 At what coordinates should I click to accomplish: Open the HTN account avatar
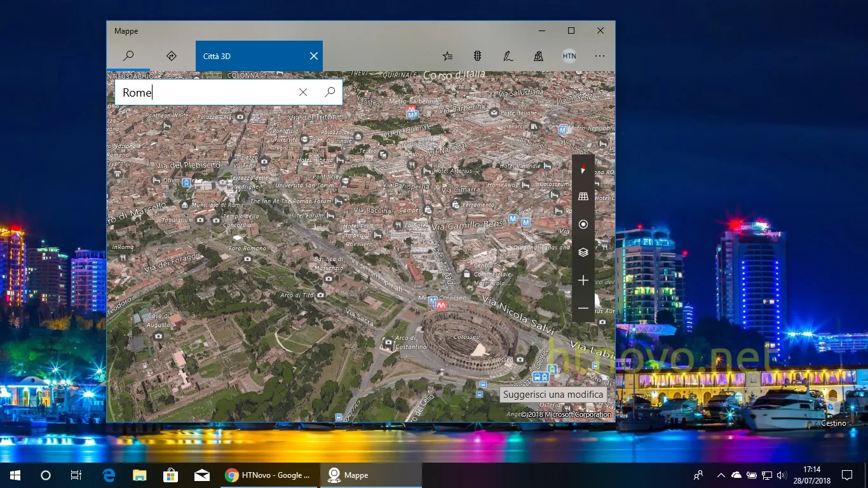[x=569, y=56]
